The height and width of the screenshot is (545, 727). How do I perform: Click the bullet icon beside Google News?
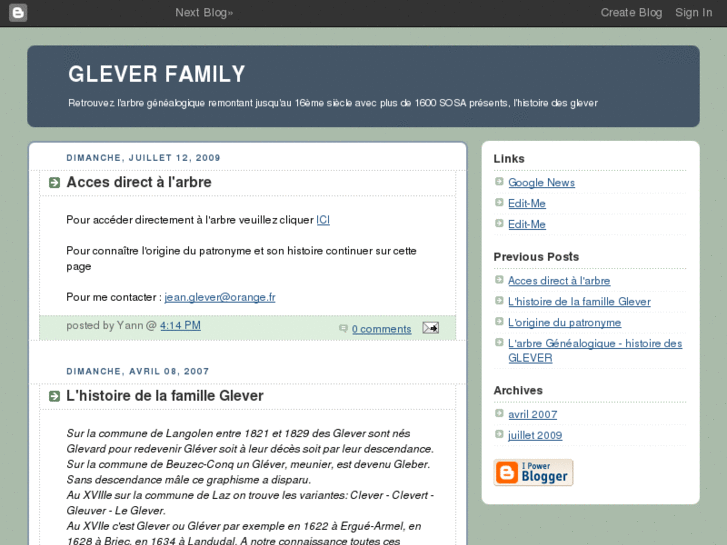point(499,181)
